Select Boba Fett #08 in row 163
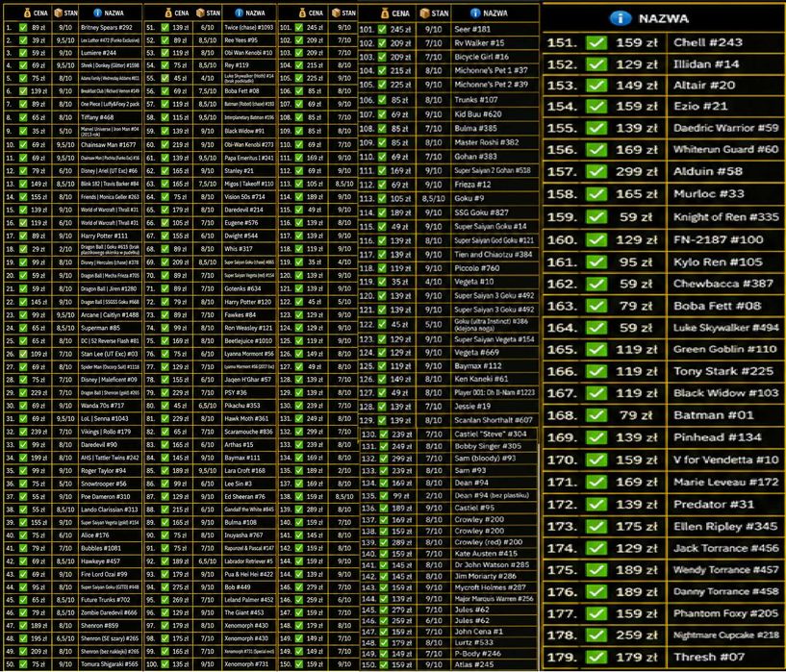Screen dimensions: 786x672 pos(718,306)
